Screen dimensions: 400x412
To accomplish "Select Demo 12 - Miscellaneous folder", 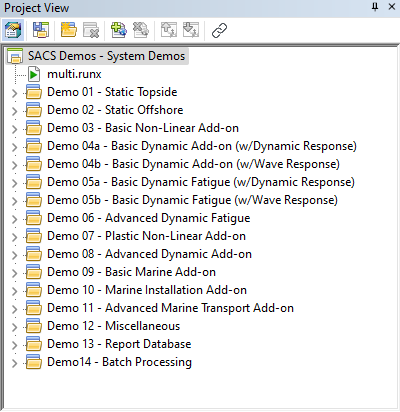I will (x=113, y=326).
